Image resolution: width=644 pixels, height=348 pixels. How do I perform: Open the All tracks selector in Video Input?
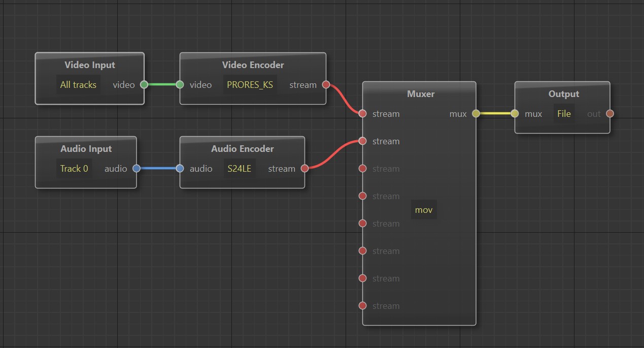[78, 85]
